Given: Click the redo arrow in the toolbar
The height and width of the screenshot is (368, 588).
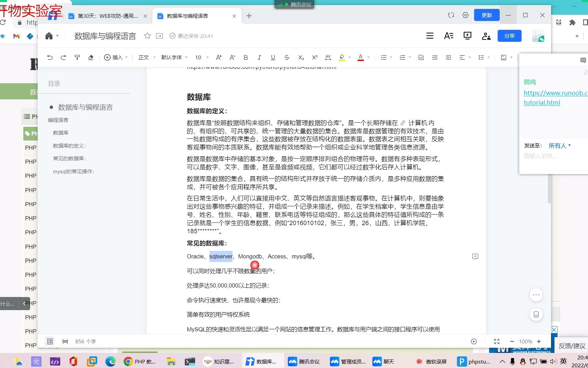Looking at the screenshot, I should click(x=63, y=58).
